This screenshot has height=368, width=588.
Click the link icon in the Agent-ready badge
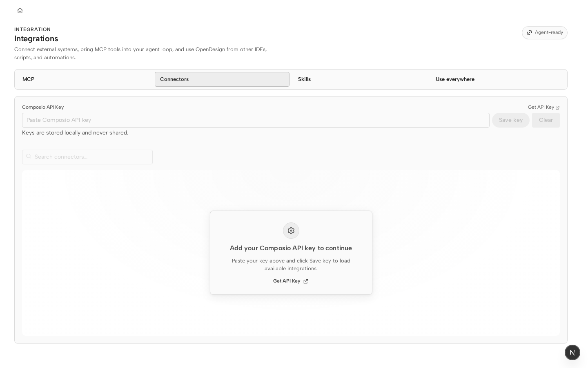tap(530, 33)
